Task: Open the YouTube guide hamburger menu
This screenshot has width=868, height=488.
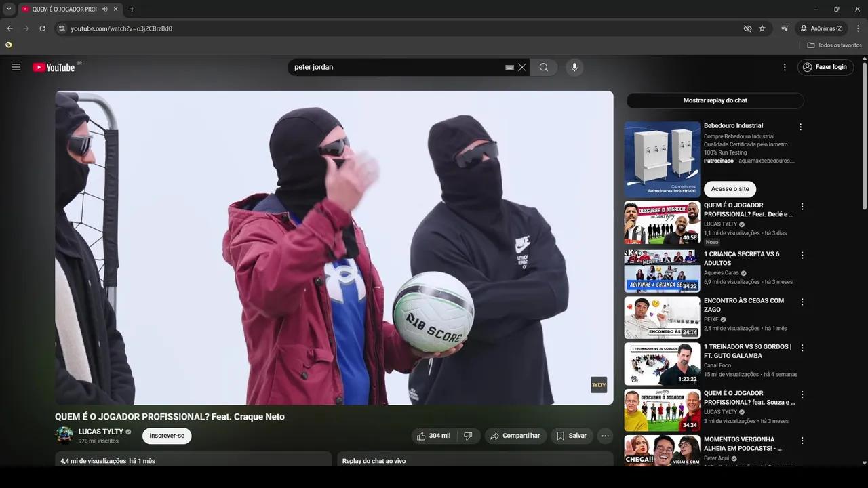Action: tap(16, 67)
